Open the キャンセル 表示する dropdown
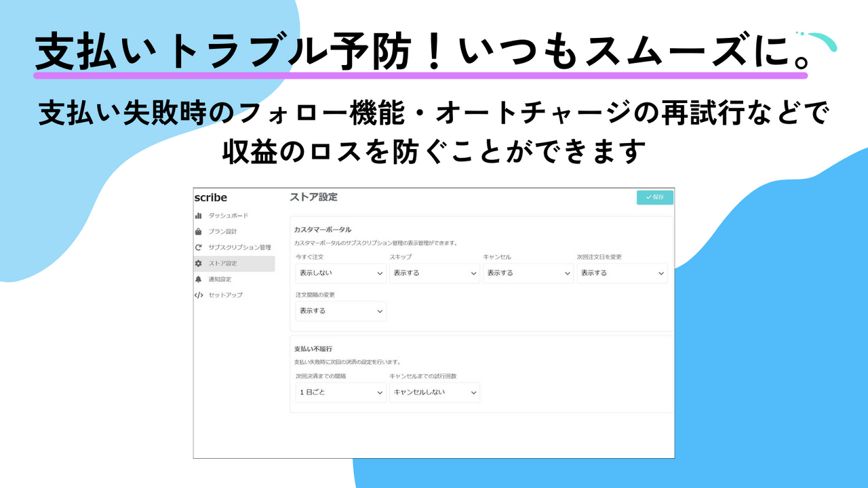 click(x=528, y=273)
